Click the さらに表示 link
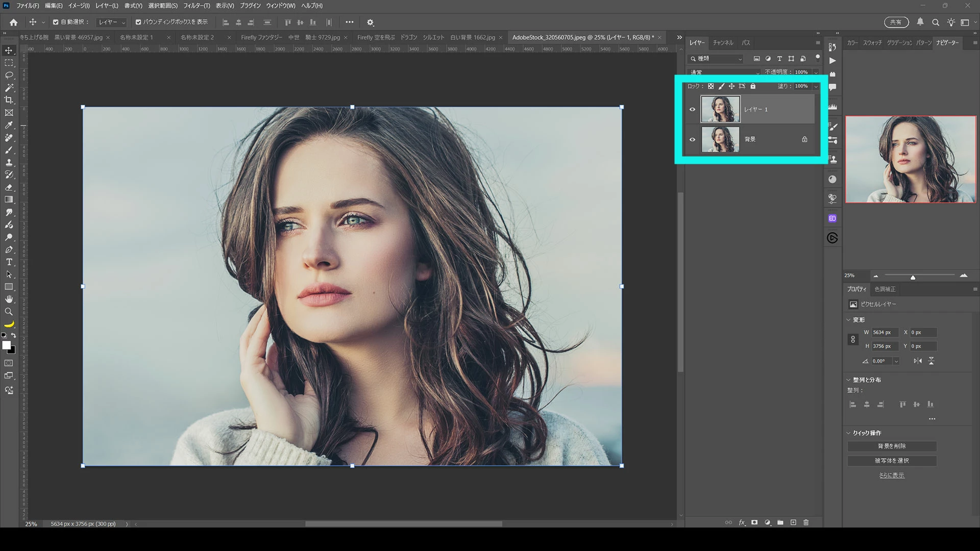Image resolution: width=980 pixels, height=551 pixels. (x=892, y=475)
